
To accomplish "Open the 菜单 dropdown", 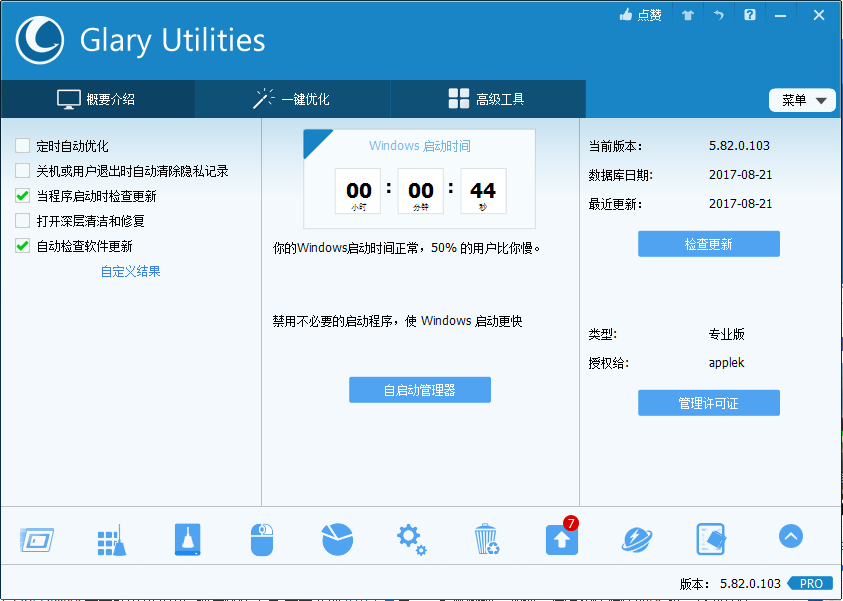I will (x=802, y=99).
